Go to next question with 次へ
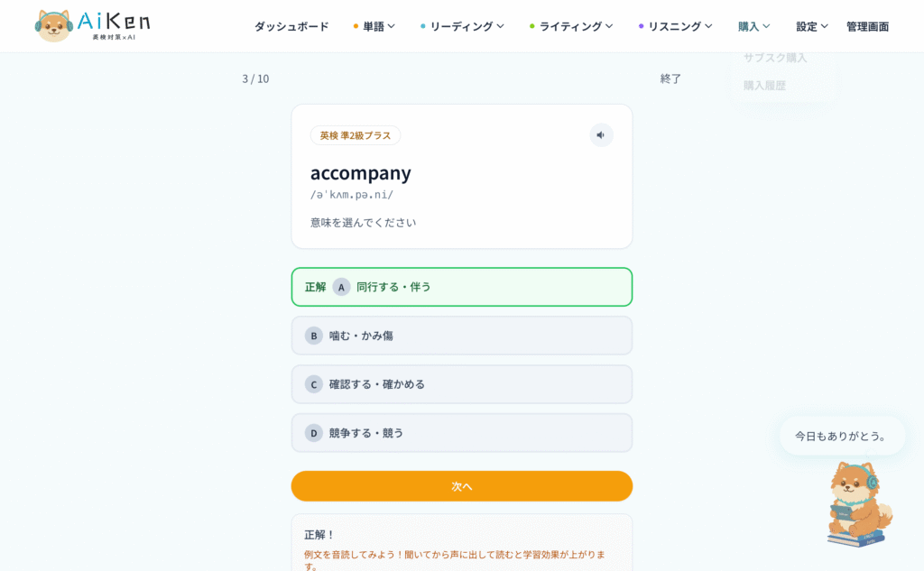924x571 pixels. pos(461,486)
